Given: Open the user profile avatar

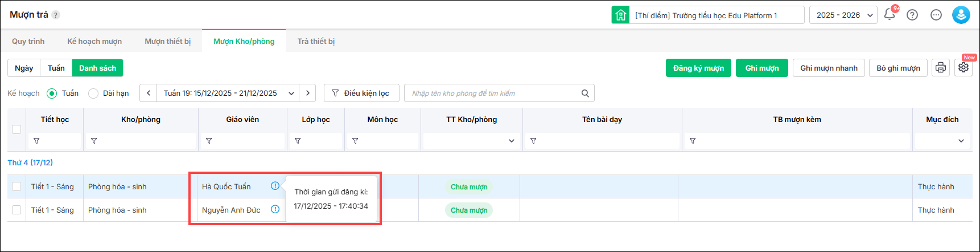Looking at the screenshot, I should click(961, 15).
